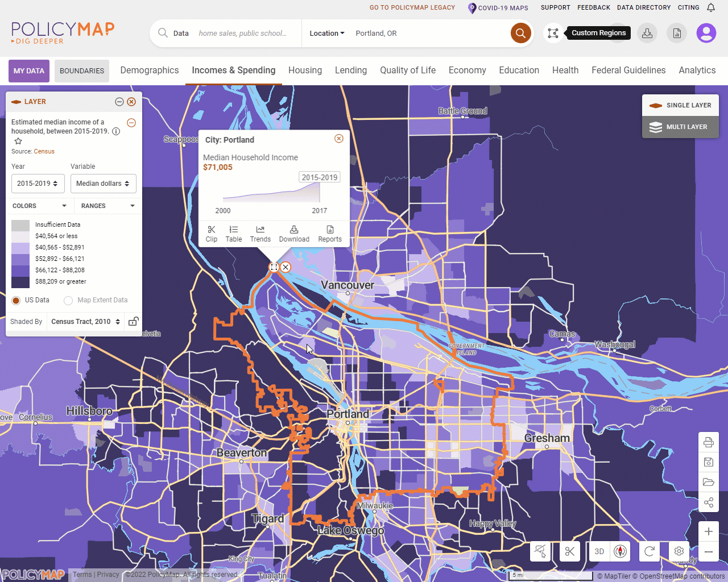Open the Custom Regions tool icon
The height and width of the screenshot is (582, 728).
(x=553, y=33)
